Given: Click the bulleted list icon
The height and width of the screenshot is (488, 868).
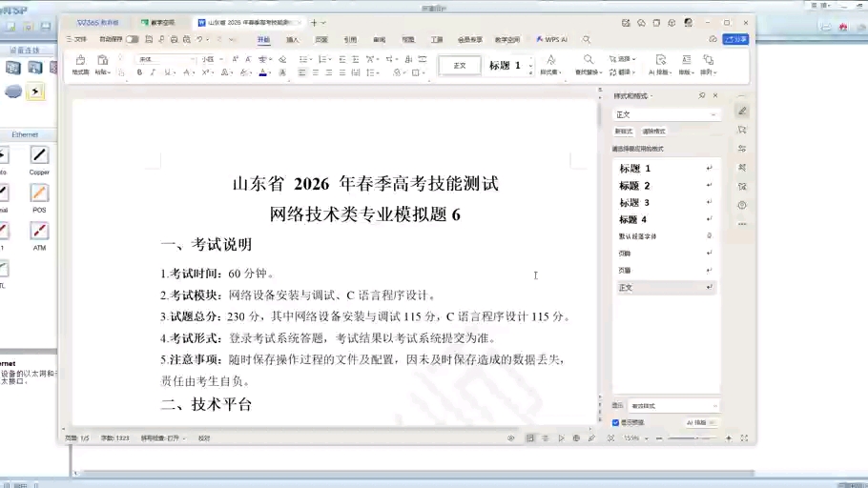Looking at the screenshot, I should point(302,59).
